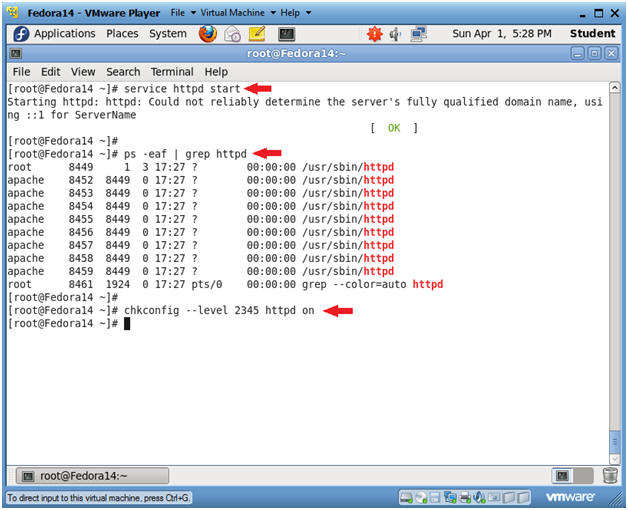Click the root process row with PID 8449 and parent 1
This screenshot has height=510, width=628.
pos(201,167)
